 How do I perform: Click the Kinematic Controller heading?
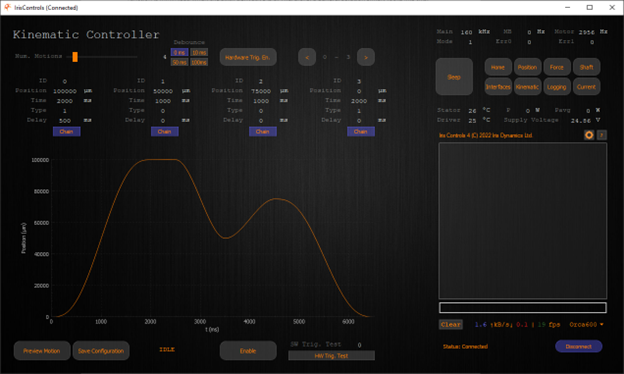pyautogui.click(x=86, y=35)
